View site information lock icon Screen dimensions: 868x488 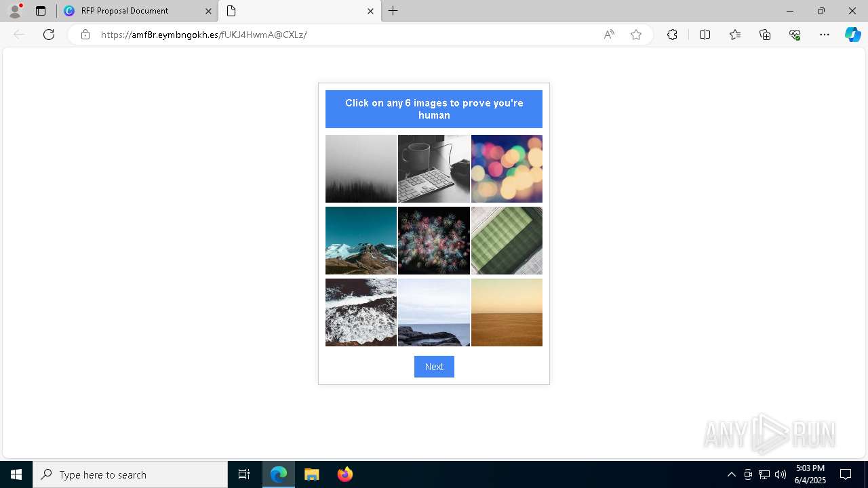85,35
